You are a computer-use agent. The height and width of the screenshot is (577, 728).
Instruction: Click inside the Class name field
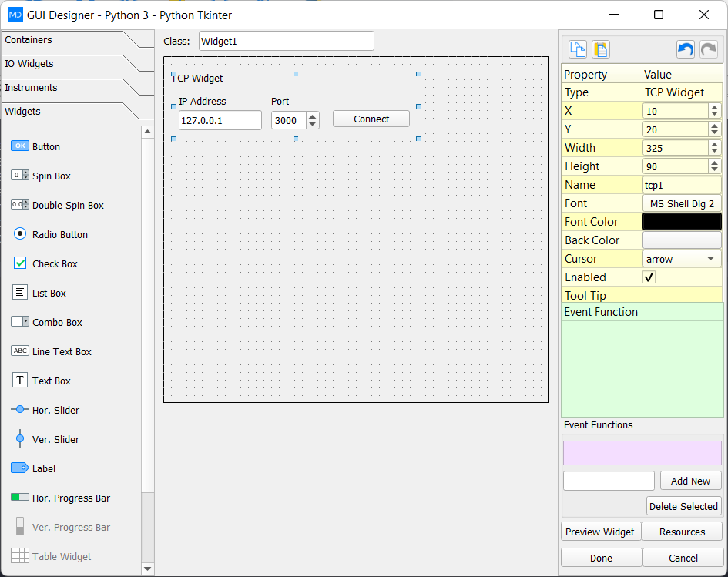tap(285, 41)
